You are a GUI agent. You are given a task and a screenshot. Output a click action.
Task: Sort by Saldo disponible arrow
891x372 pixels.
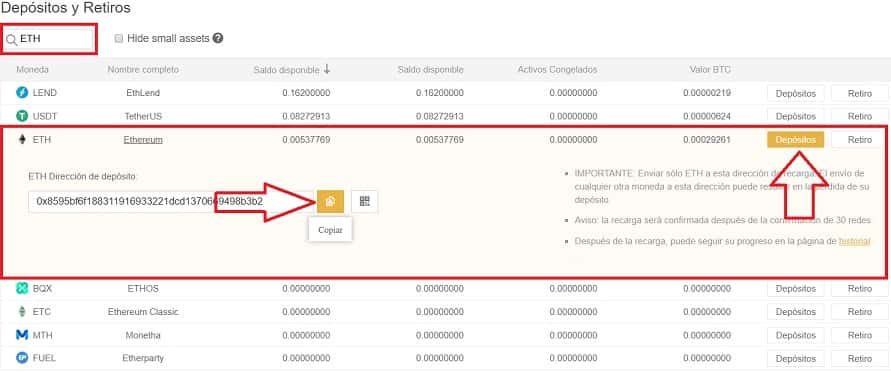(327, 69)
